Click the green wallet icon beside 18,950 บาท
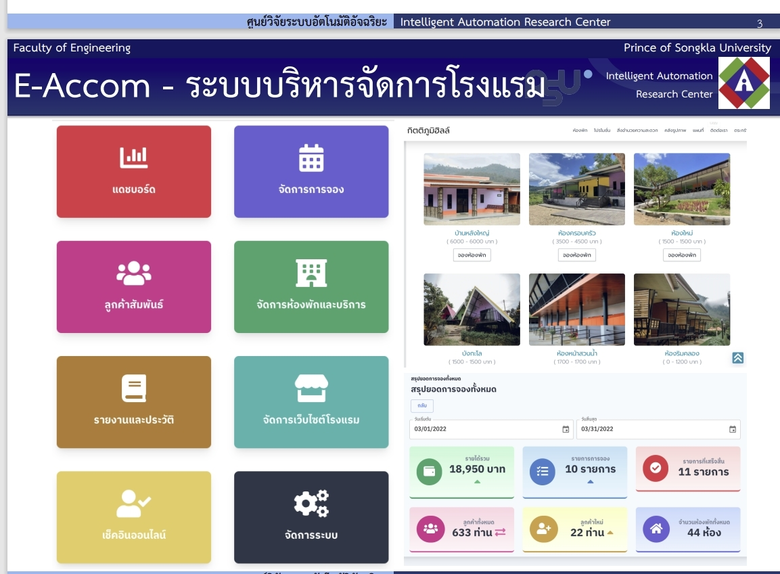The height and width of the screenshot is (574, 780). [x=429, y=471]
